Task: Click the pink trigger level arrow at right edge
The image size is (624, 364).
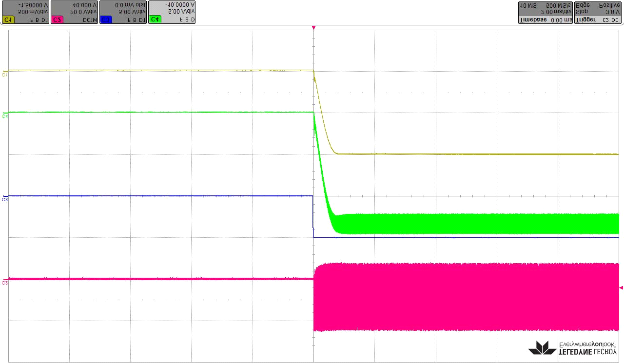Action: pos(621,288)
